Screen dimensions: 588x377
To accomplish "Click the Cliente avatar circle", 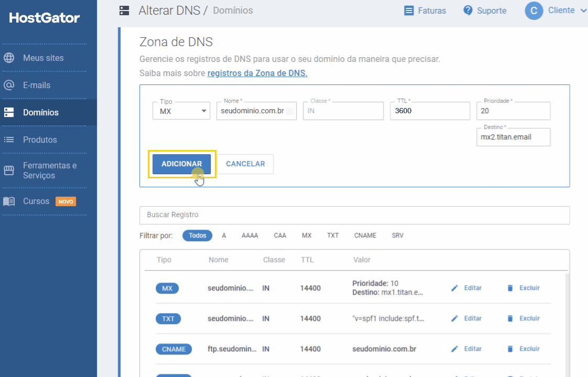I will 533,11.
